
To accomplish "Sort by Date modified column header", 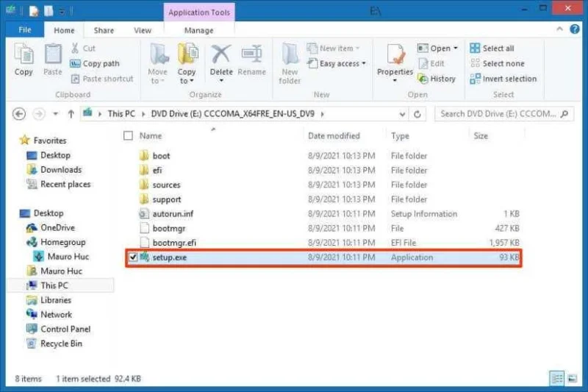I will click(x=334, y=136).
